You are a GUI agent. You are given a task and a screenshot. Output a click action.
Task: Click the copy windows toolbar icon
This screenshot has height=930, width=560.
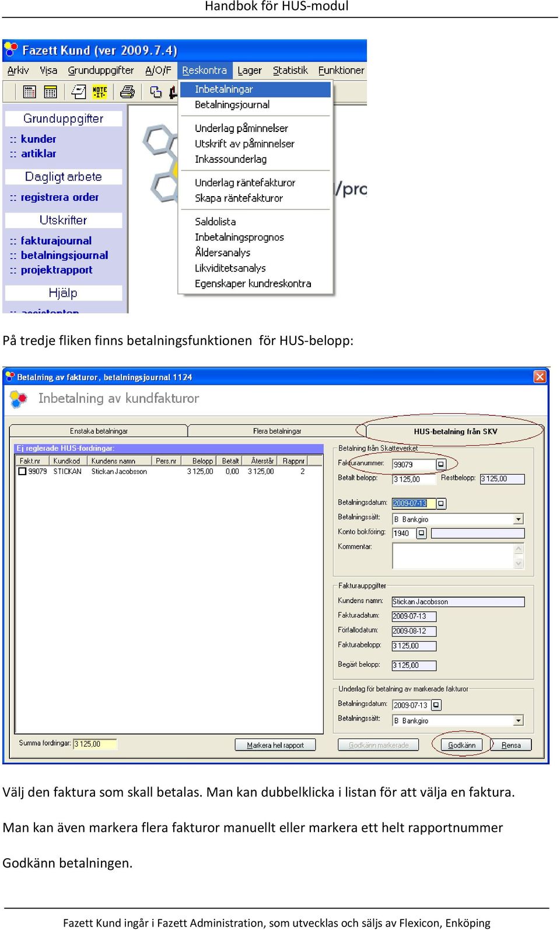[155, 92]
